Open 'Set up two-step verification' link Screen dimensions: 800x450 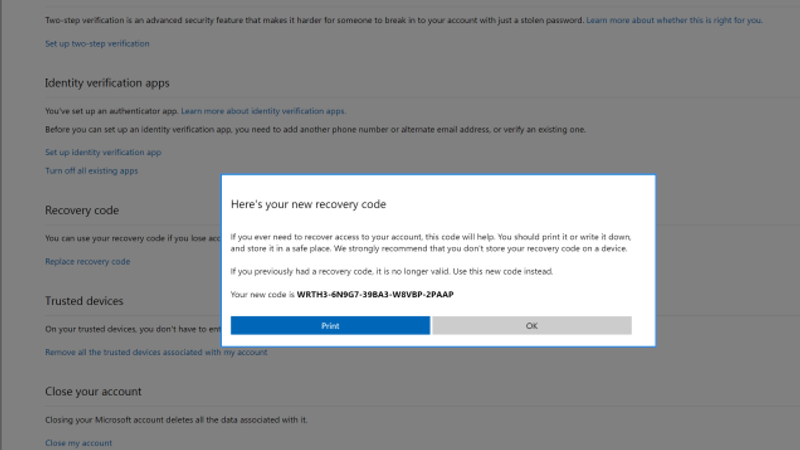coord(97,44)
